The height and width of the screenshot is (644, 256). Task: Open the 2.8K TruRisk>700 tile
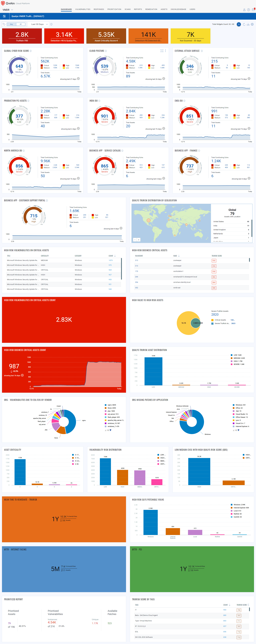coord(22,36)
